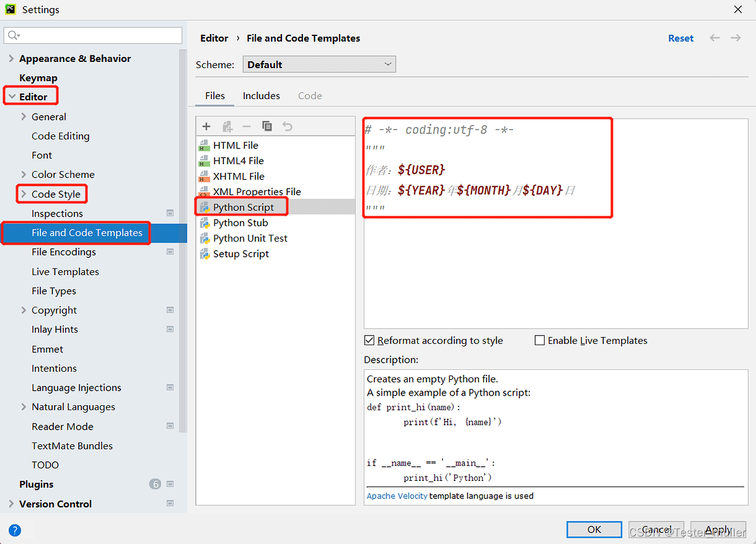The image size is (756, 544).
Task: Open the Apache Velocity link
Action: point(397,496)
